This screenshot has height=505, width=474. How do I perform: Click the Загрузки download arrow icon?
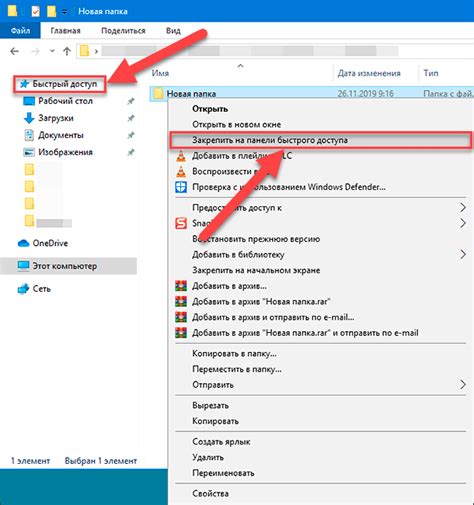(29, 118)
